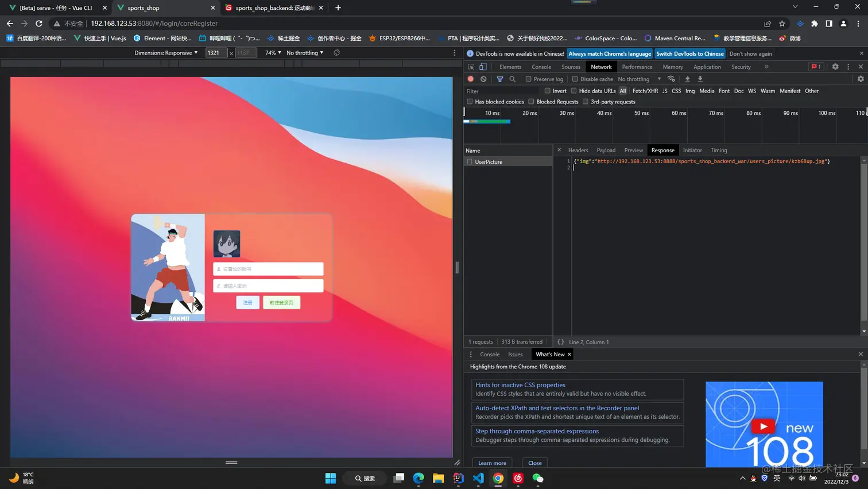Open Dimensions Responsive dropdown
This screenshot has width=868, height=489.
166,53
